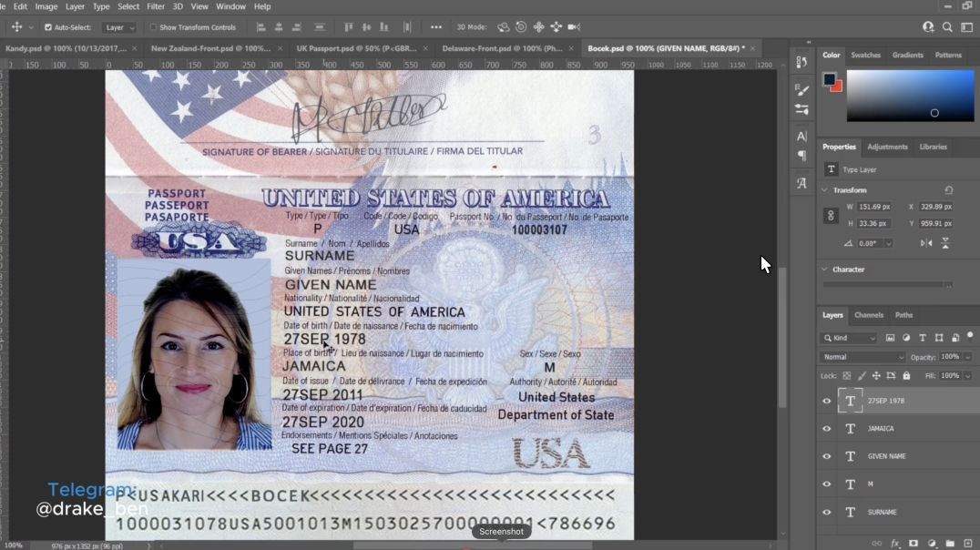Toggle visibility of the SURNAME layer
This screenshot has height=550, width=980.
pos(827,512)
